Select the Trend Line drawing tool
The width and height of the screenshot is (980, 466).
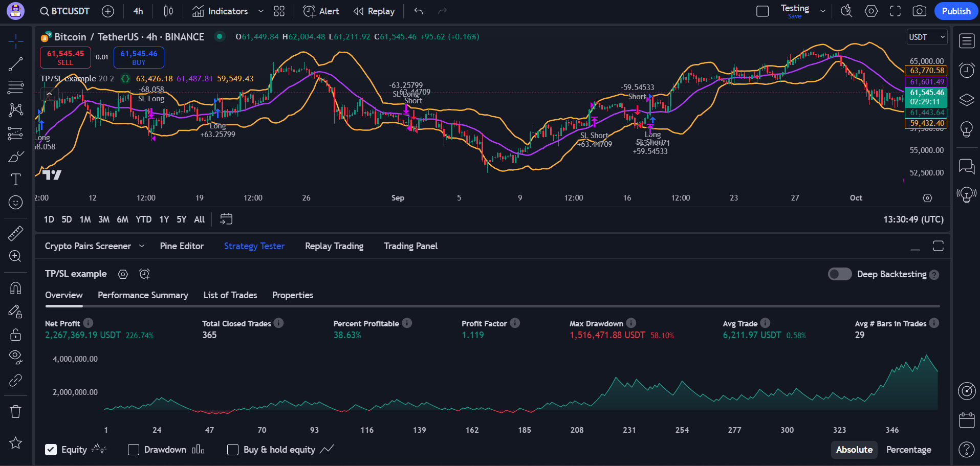pyautogui.click(x=15, y=63)
